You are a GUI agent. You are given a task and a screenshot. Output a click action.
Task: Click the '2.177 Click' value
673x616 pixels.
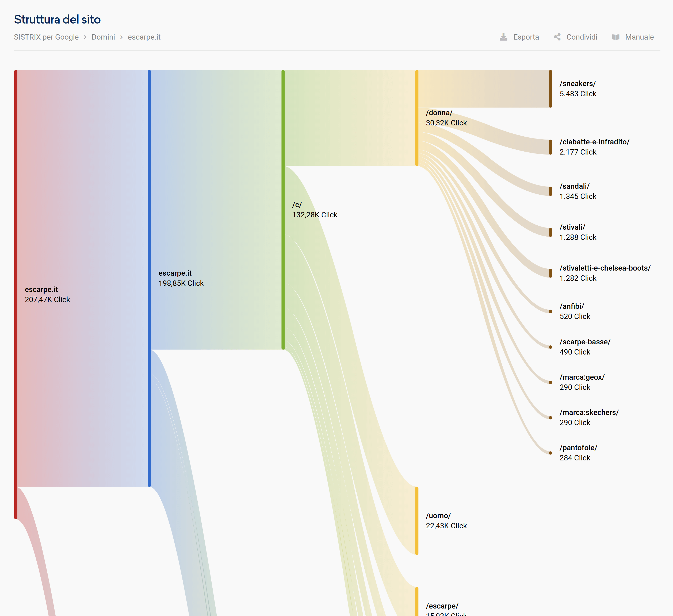click(x=578, y=152)
